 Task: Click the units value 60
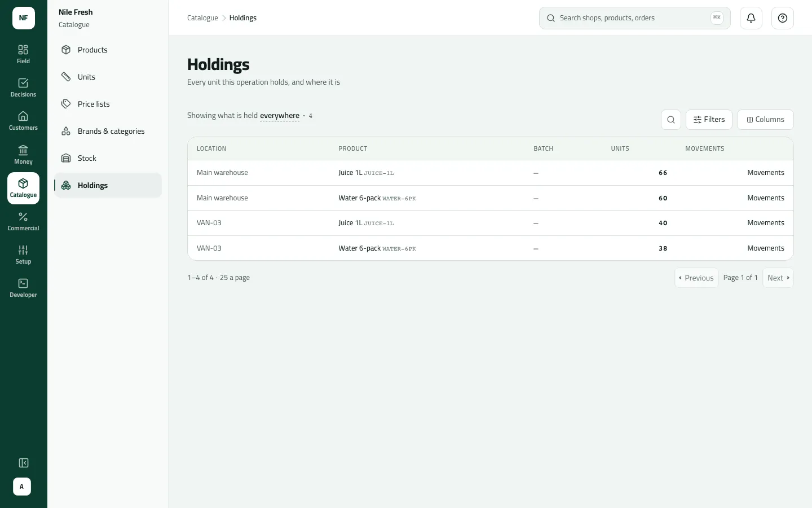coord(663,198)
